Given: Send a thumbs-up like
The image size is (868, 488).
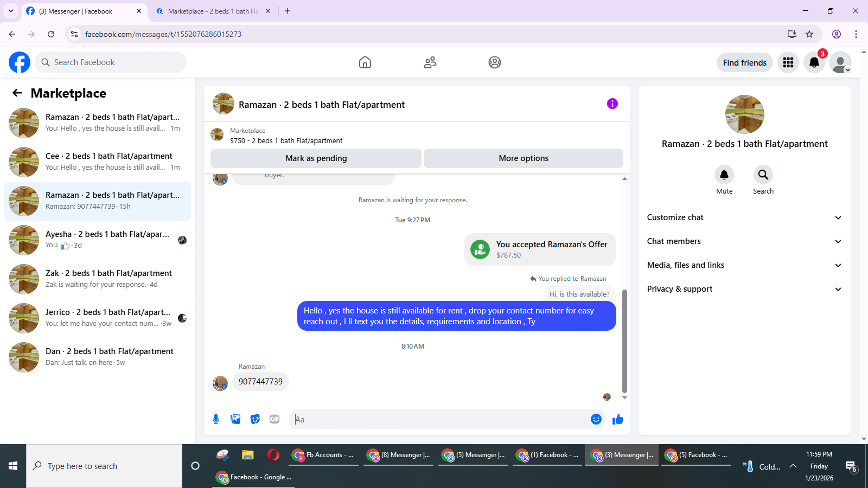Looking at the screenshot, I should click(x=618, y=419).
